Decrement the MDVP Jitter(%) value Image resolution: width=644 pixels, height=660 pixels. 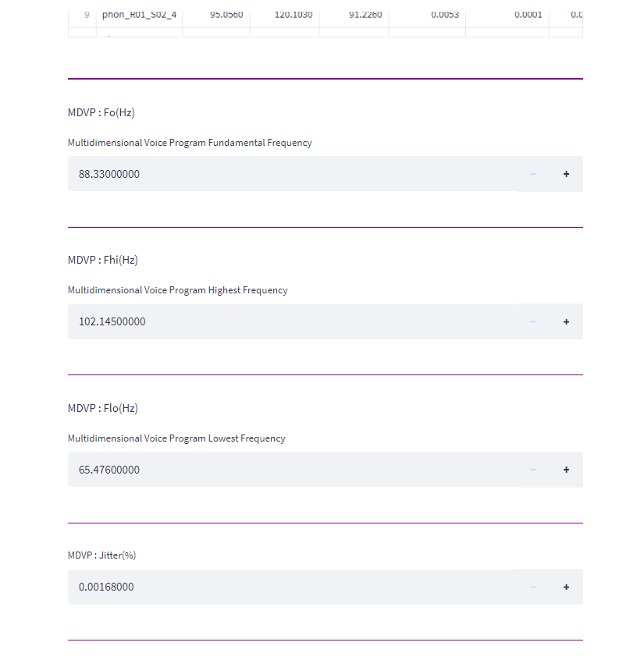click(x=532, y=587)
